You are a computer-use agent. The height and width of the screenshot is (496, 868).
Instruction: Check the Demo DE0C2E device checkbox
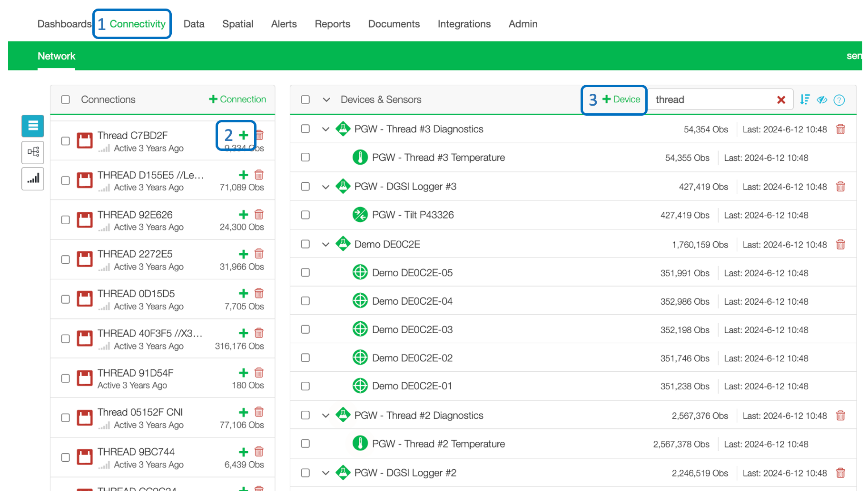click(x=305, y=244)
